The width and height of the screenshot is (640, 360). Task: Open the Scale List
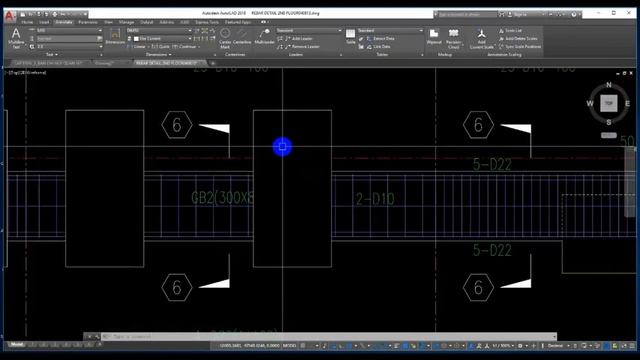click(x=510, y=31)
